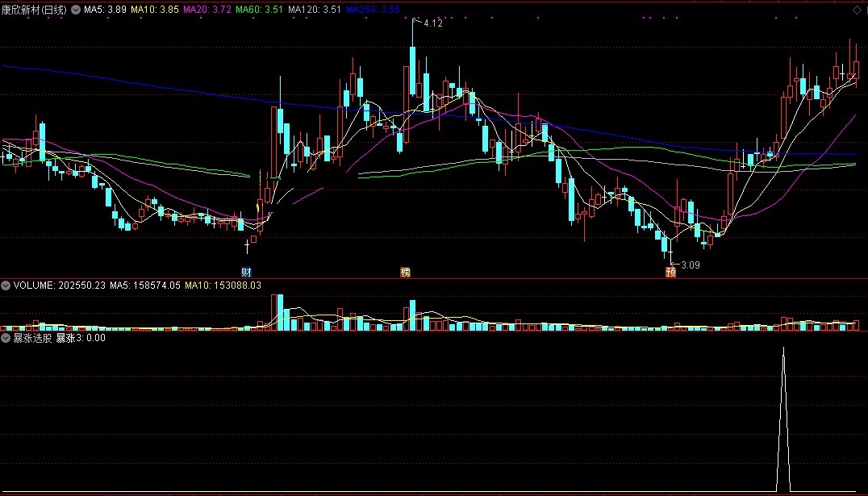Click the 暴涨3: 0.00 value
This screenshot has height=496, width=868.
click(x=81, y=338)
